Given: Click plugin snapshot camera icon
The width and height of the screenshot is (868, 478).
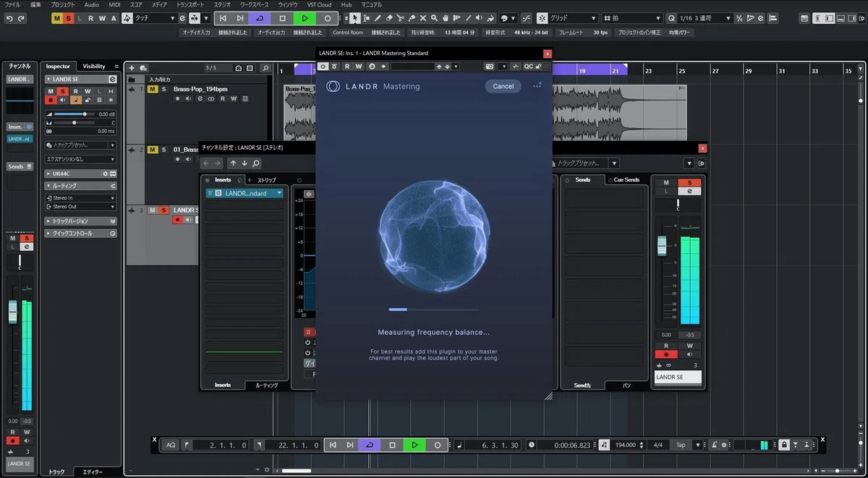Looking at the screenshot, I should 490,66.
